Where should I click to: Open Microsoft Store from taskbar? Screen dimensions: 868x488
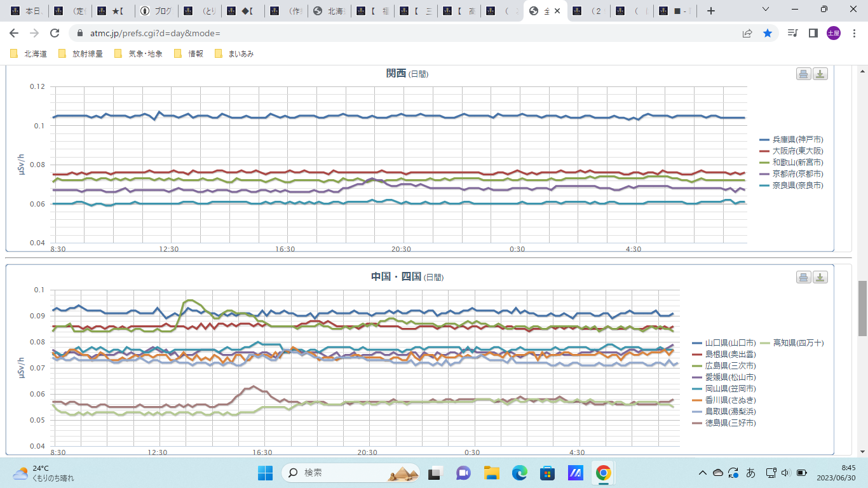pyautogui.click(x=547, y=473)
